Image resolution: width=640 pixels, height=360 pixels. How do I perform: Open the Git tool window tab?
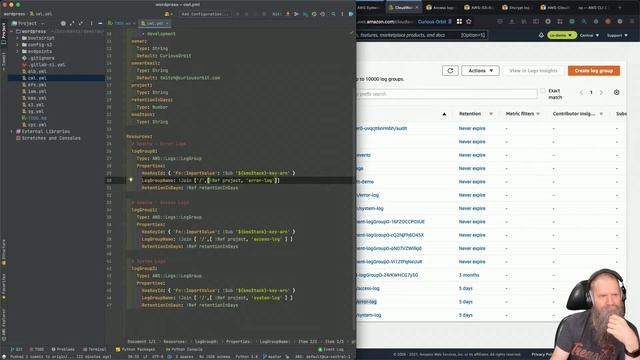pyautogui.click(x=17, y=349)
